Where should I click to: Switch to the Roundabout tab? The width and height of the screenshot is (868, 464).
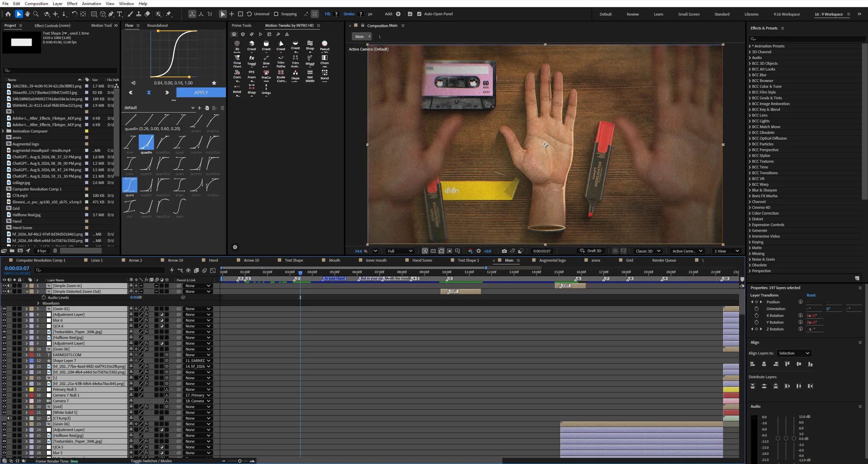coord(157,25)
